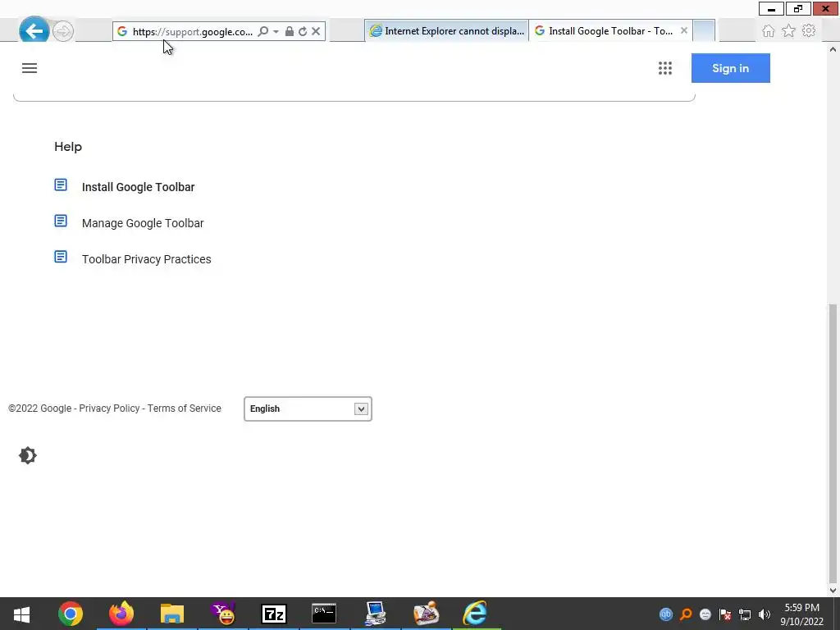Open 7-Zip from the taskbar
840x630 pixels.
(274, 614)
